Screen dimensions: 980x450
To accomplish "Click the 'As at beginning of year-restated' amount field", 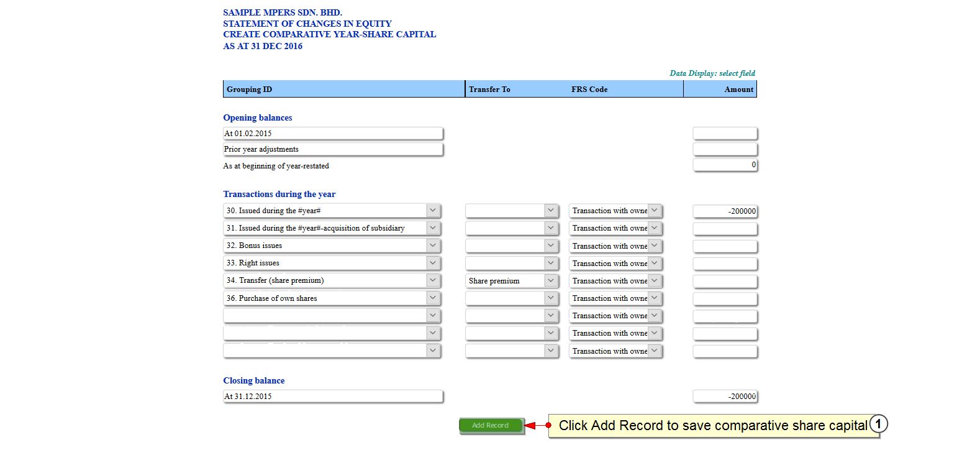I will point(725,165).
